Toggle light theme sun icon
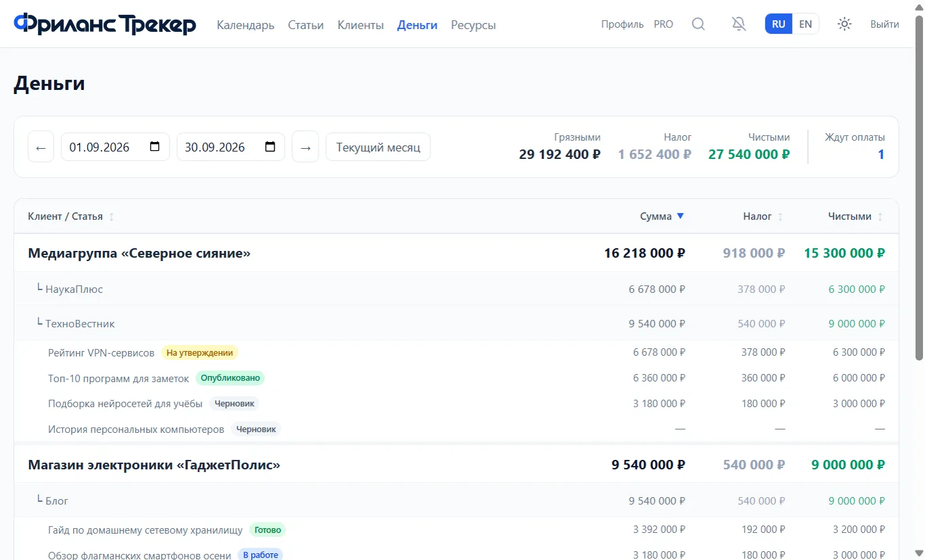The width and height of the screenshot is (925, 560). coord(844,24)
